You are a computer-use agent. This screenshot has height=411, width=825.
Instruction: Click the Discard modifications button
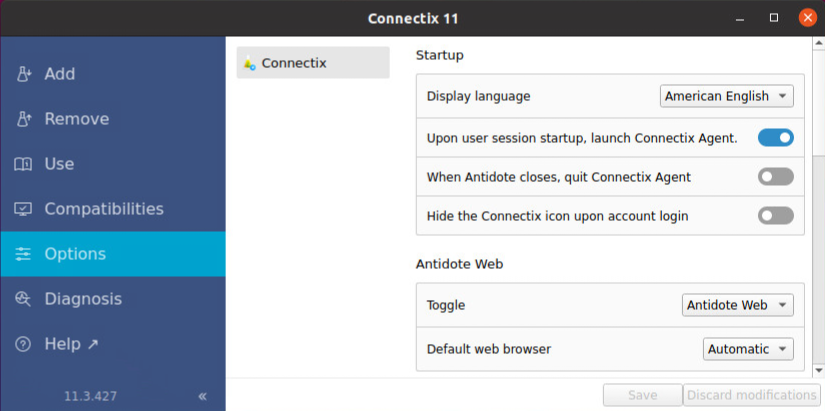[751, 395]
